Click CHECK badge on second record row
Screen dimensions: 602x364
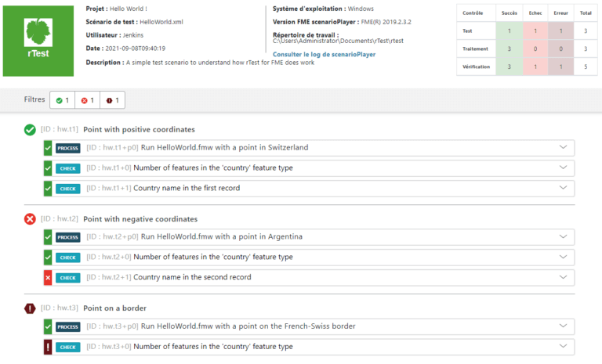pyautogui.click(x=68, y=278)
